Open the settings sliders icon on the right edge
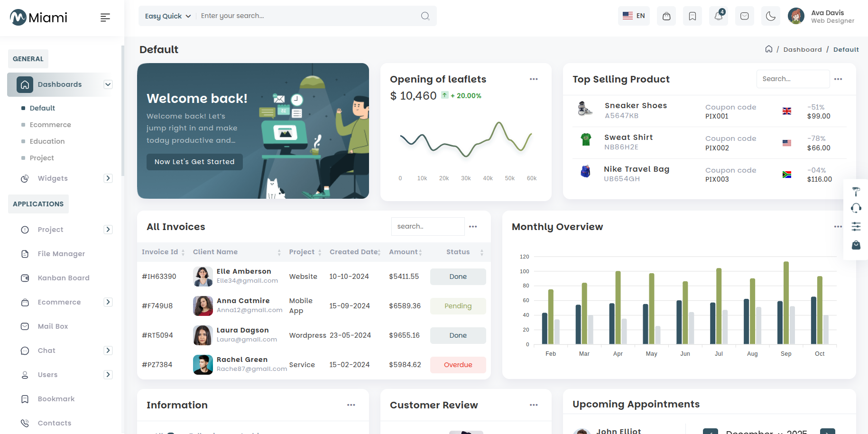 pyautogui.click(x=856, y=226)
